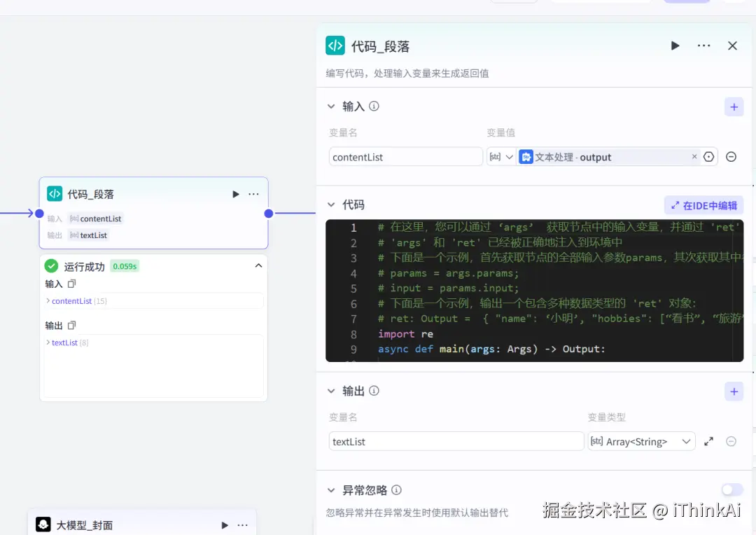
Task: Click the textList output variable name field
Action: (x=456, y=441)
